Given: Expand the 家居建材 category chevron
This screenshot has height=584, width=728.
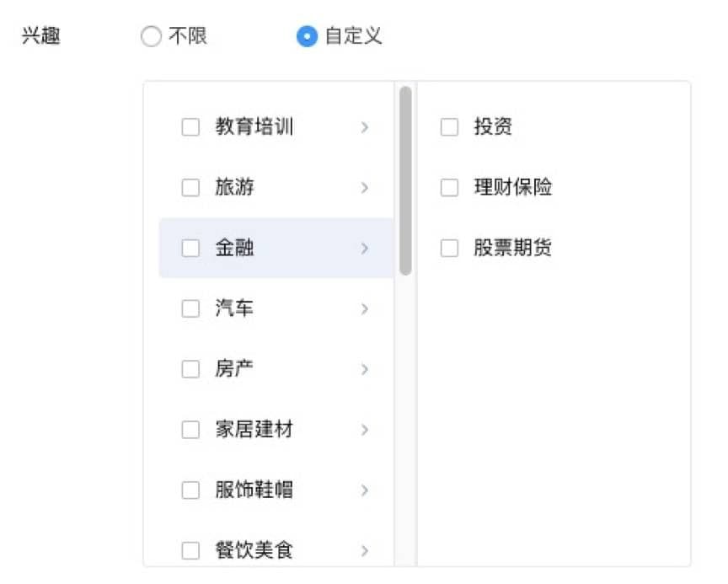Looking at the screenshot, I should coord(365,430).
